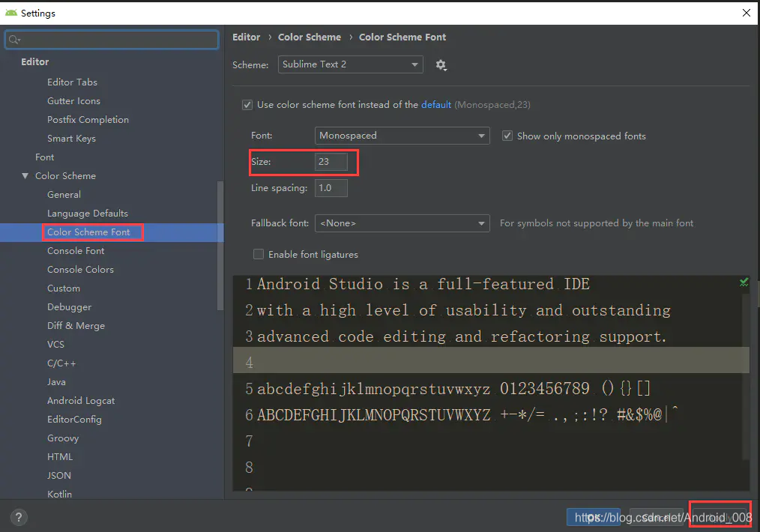Click the search magnifier icon
The width and height of the screenshot is (760, 532).
coord(13,40)
